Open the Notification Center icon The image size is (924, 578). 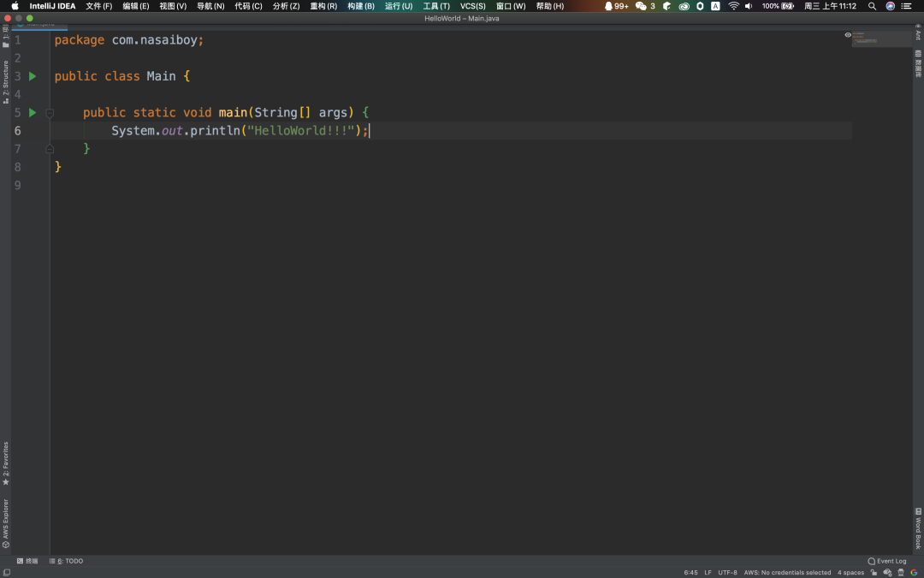pyautogui.click(x=907, y=6)
